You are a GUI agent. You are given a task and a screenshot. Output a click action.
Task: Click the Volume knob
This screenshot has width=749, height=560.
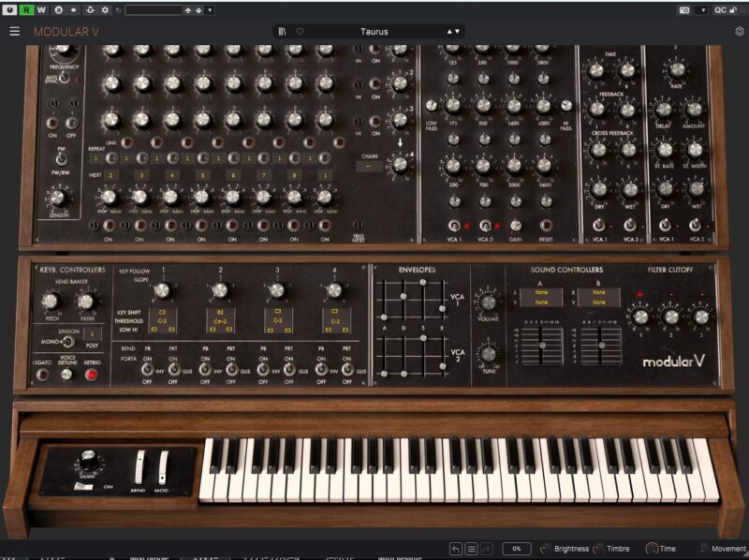(x=488, y=302)
